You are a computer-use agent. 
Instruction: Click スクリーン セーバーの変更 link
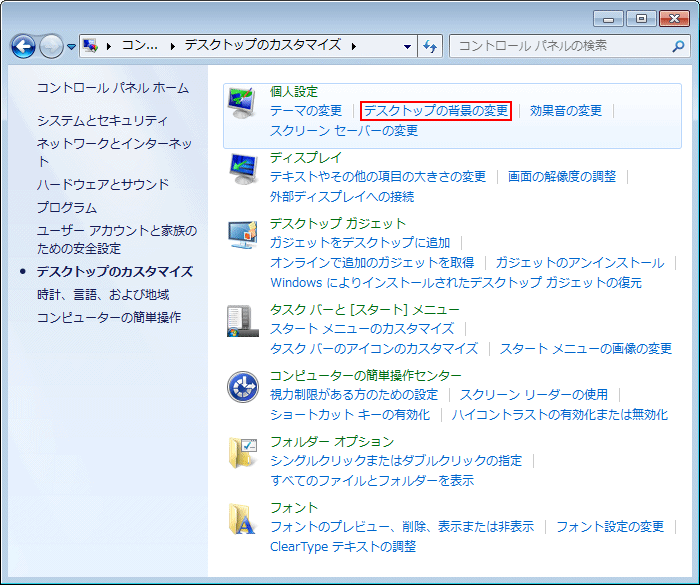[x=344, y=130]
